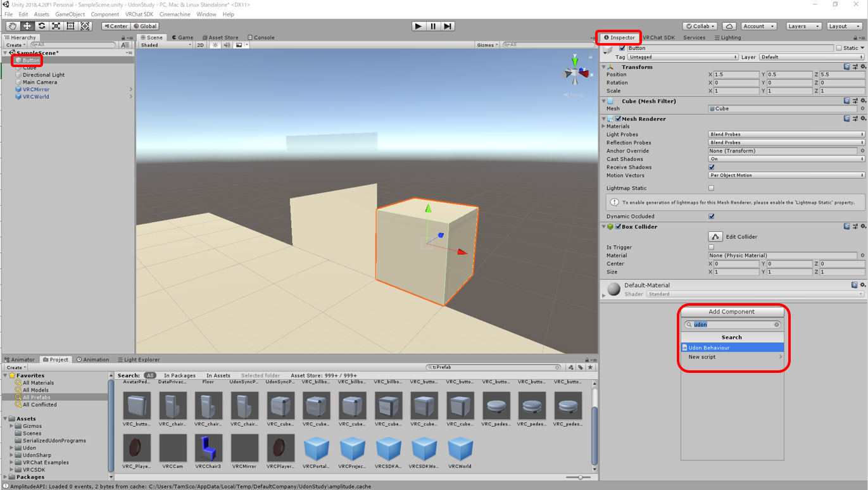Open Transform component gear settings
This screenshot has height=490, width=868.
pos(863,66)
